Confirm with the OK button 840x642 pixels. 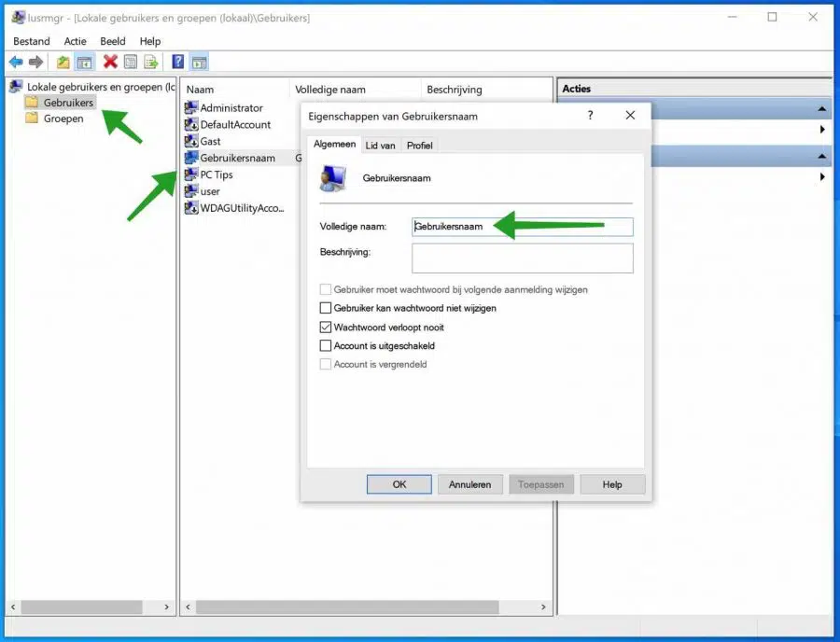pos(399,484)
